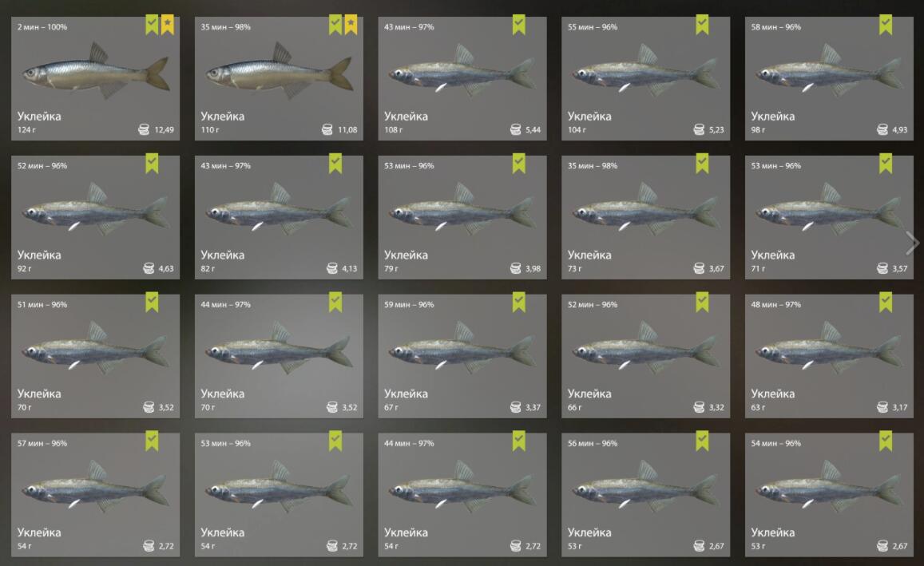The height and width of the screenshot is (566, 924).
Task: Click the '2 мин – 100%' freshness label
Action: [42, 27]
